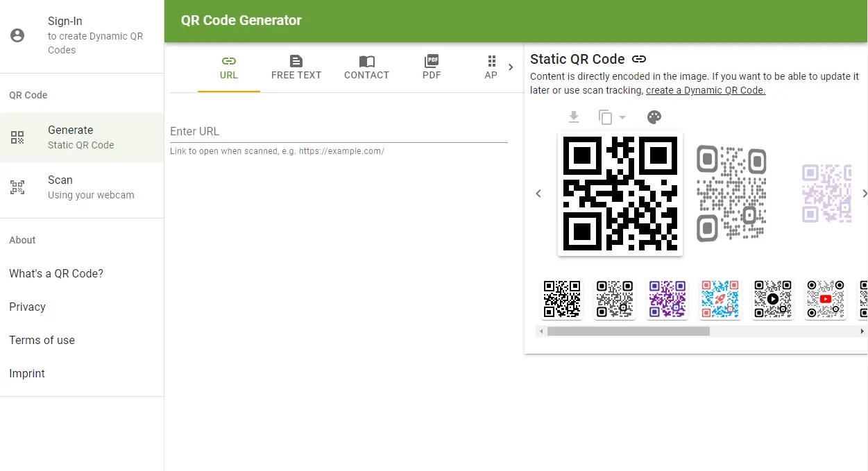This screenshot has width=868, height=471.
Task: Open the color palette style icon
Action: tap(654, 117)
